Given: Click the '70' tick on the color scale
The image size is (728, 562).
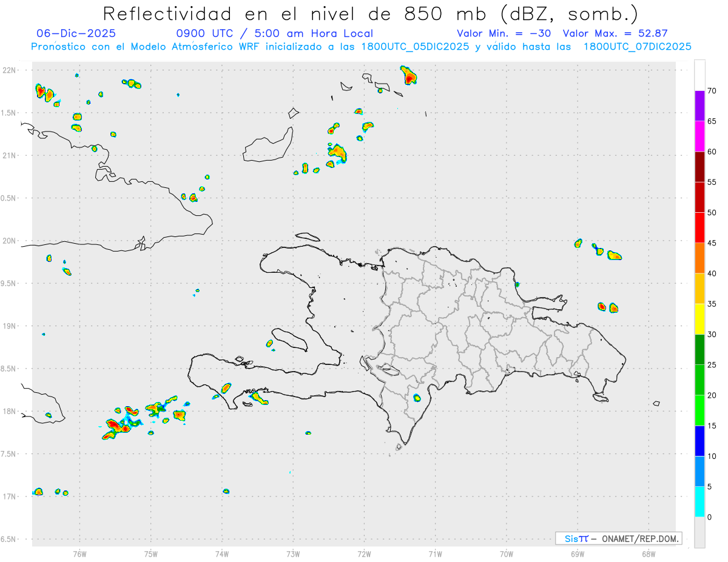Looking at the screenshot, I should pyautogui.click(x=712, y=91).
